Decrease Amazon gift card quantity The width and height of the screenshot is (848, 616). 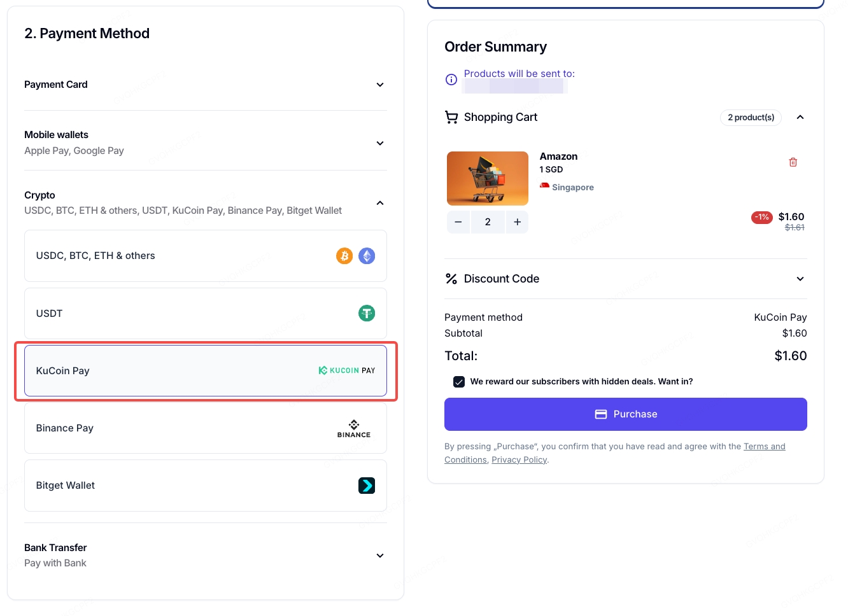(x=458, y=222)
